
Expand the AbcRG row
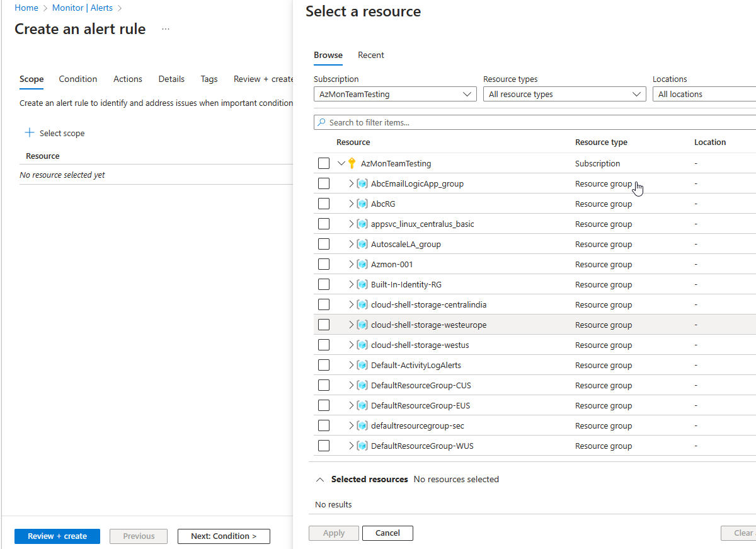pos(352,204)
